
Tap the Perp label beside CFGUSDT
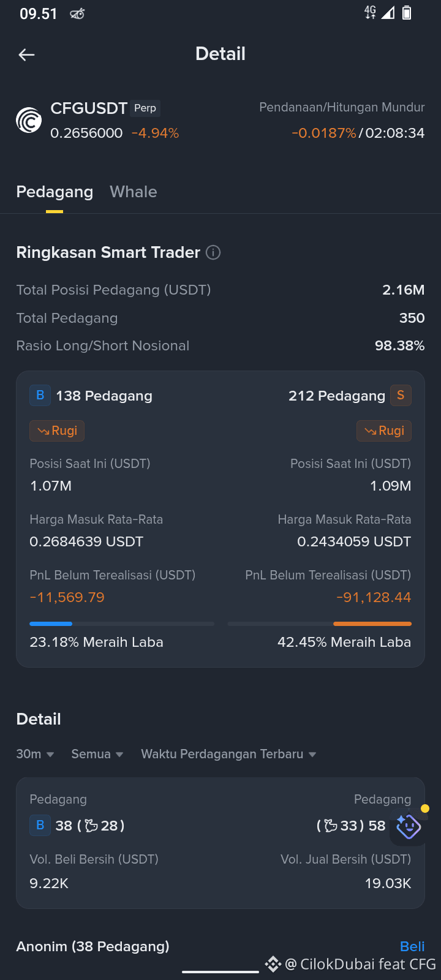click(145, 108)
